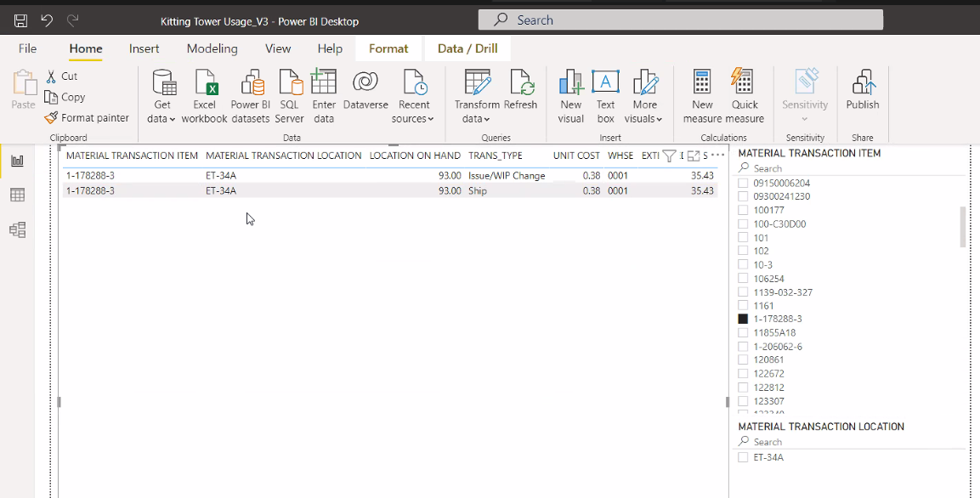Click Focus mode icon on table visual
980x498 pixels.
693,156
